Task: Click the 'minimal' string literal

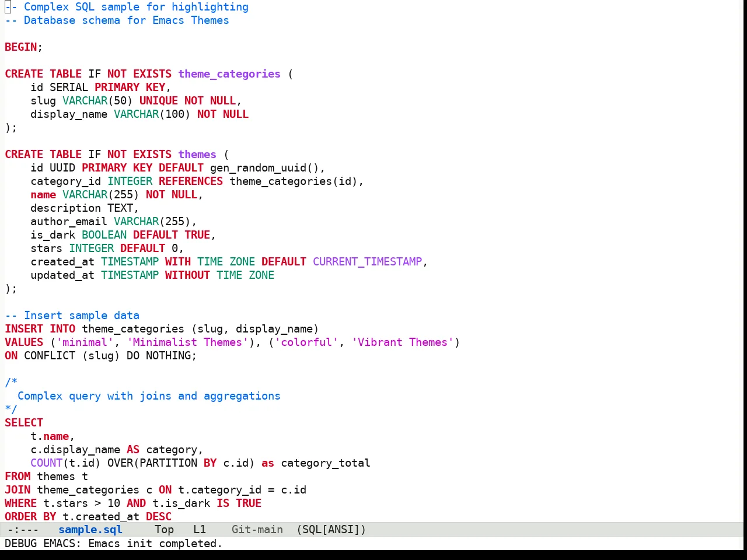Action: coord(85,342)
